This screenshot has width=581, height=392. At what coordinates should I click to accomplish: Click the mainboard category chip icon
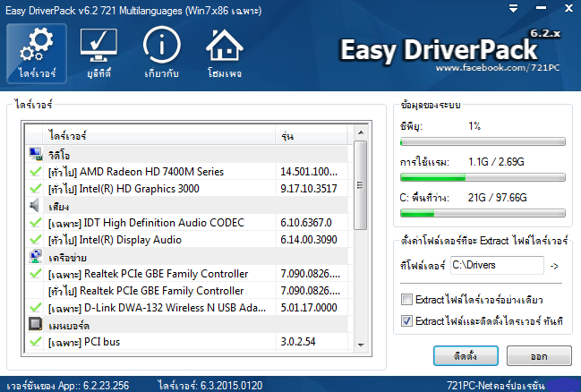click(x=36, y=325)
